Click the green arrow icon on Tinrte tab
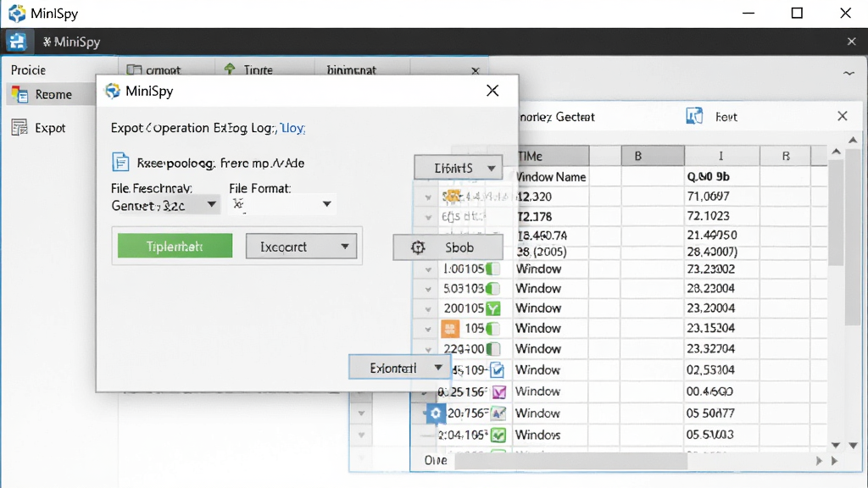The width and height of the screenshot is (868, 488). pyautogui.click(x=230, y=69)
